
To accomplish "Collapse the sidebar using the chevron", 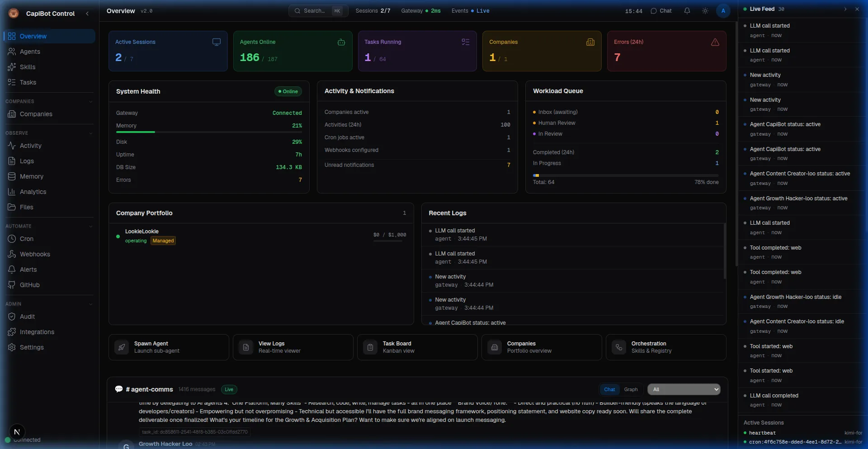I will pyautogui.click(x=87, y=14).
